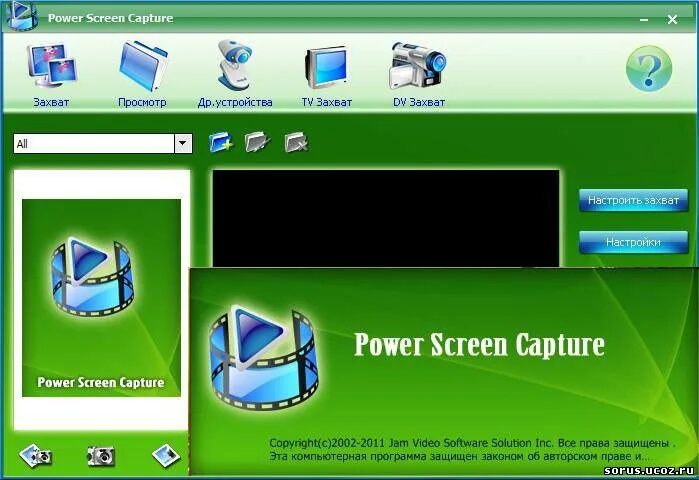Click the picture diamond icon
699x480 pixels.
point(165,455)
